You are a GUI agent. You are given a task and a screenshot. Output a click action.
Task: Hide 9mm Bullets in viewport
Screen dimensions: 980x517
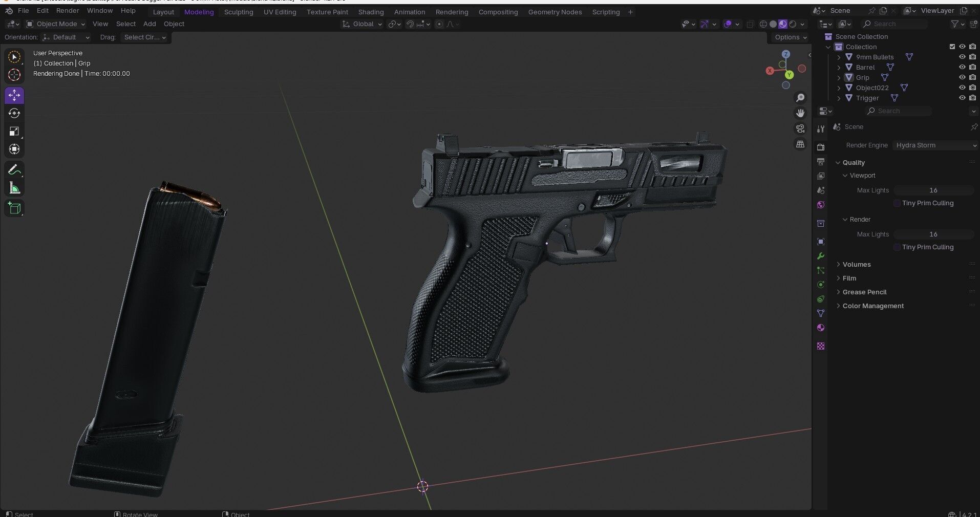pos(962,57)
